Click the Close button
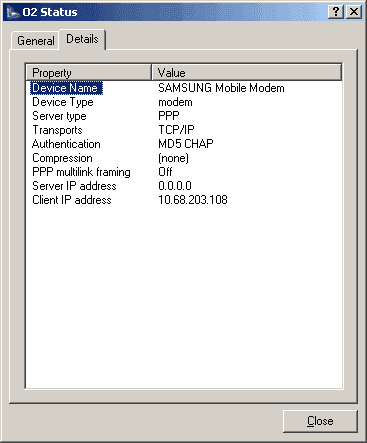367x443 pixels. (x=320, y=421)
